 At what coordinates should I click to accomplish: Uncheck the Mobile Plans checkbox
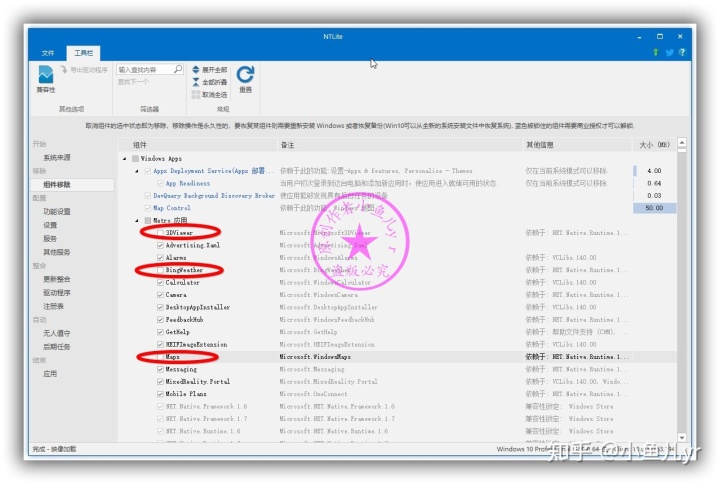tap(160, 394)
